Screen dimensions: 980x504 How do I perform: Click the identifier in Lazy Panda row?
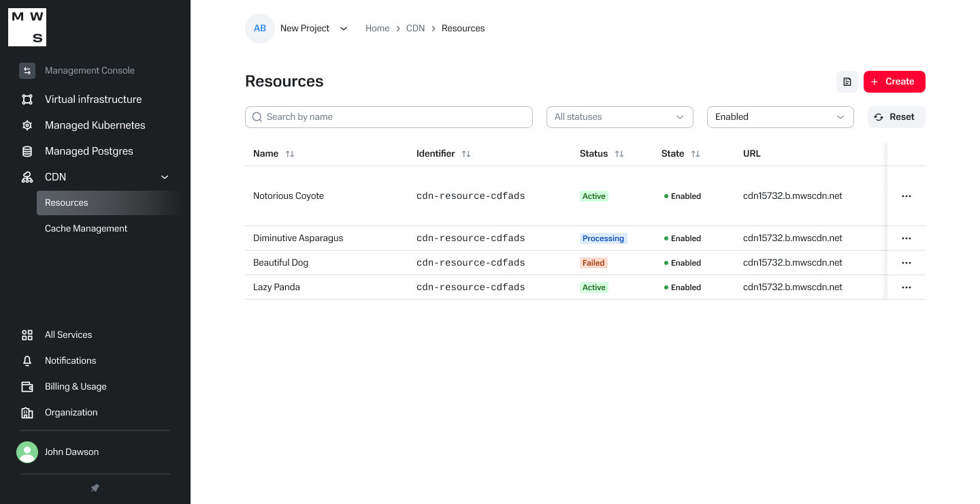[x=471, y=287]
